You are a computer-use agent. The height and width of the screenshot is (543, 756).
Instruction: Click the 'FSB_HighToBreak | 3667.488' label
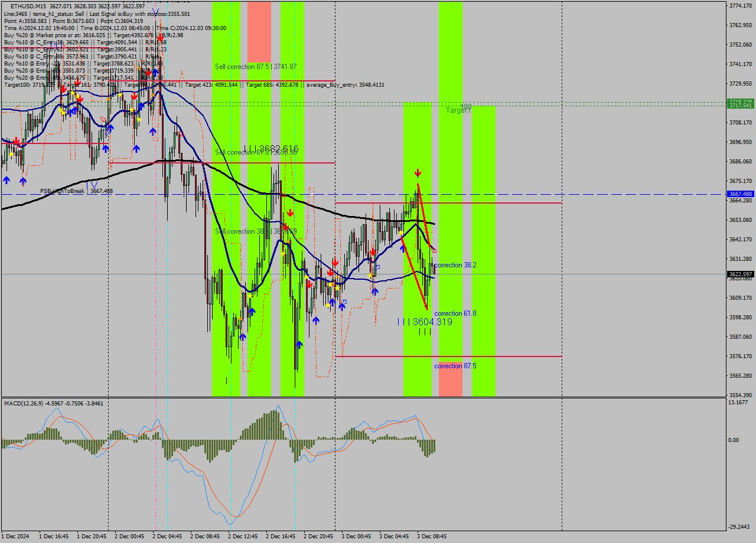(76, 191)
